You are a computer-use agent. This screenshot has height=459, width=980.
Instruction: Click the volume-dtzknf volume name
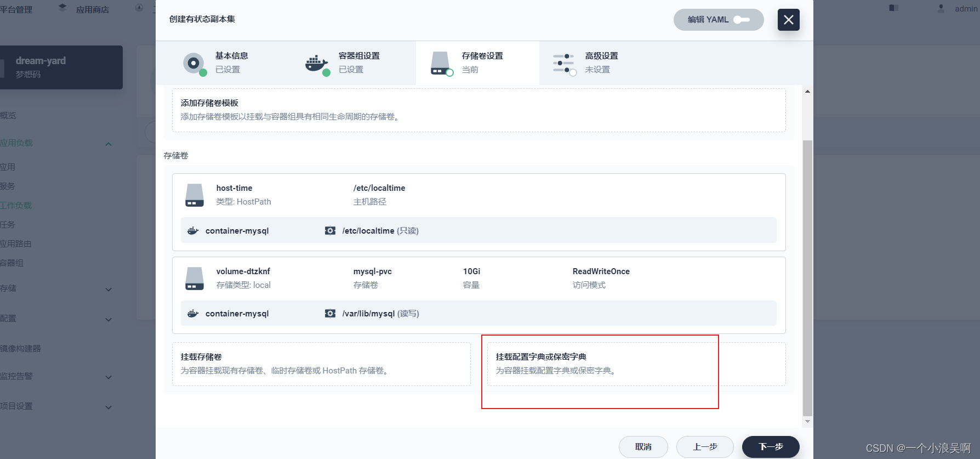(243, 271)
